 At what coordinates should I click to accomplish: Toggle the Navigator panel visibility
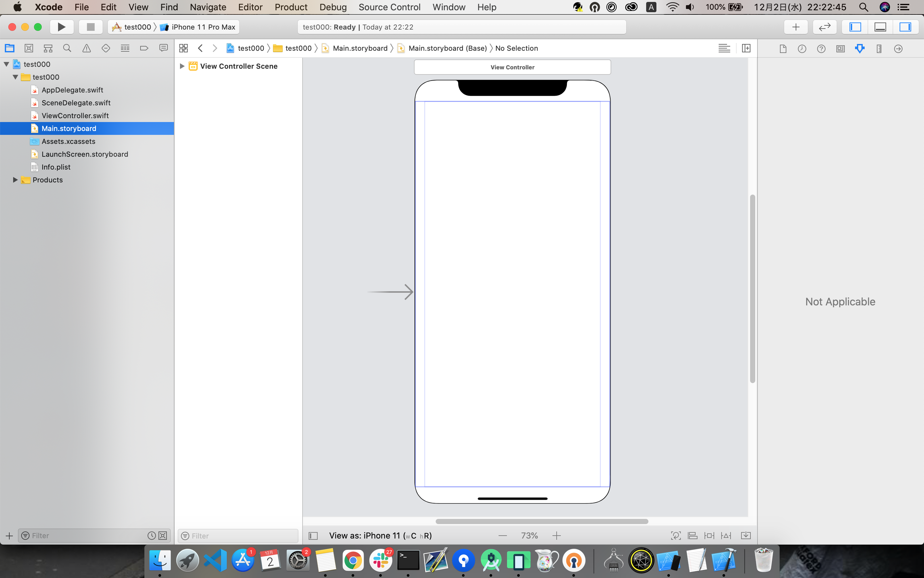point(855,27)
